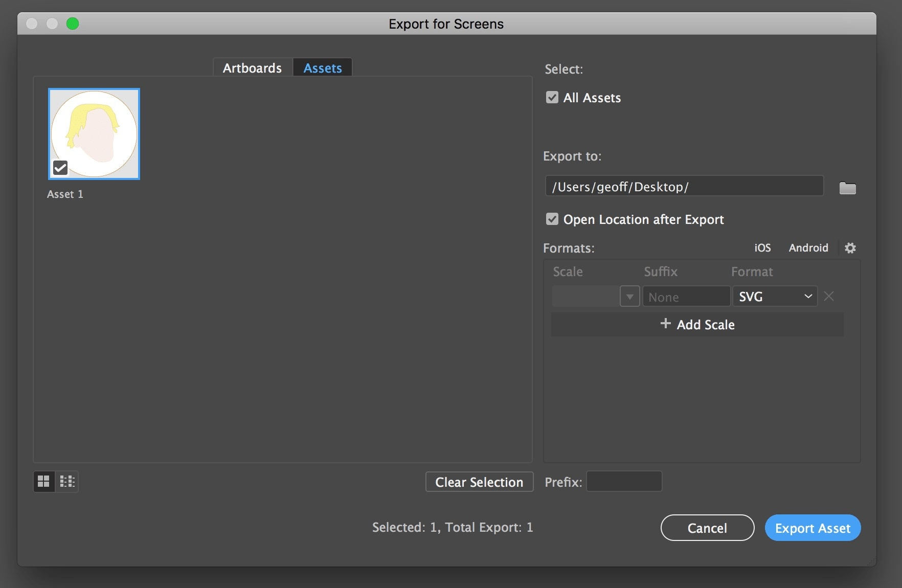Add a new scale row
This screenshot has height=588, width=902.
click(696, 324)
